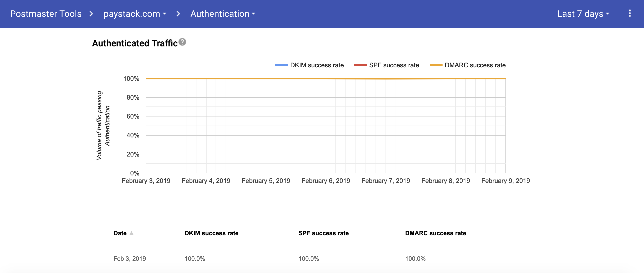Select SPF success rate legend label
The height and width of the screenshot is (273, 644).
pos(394,65)
